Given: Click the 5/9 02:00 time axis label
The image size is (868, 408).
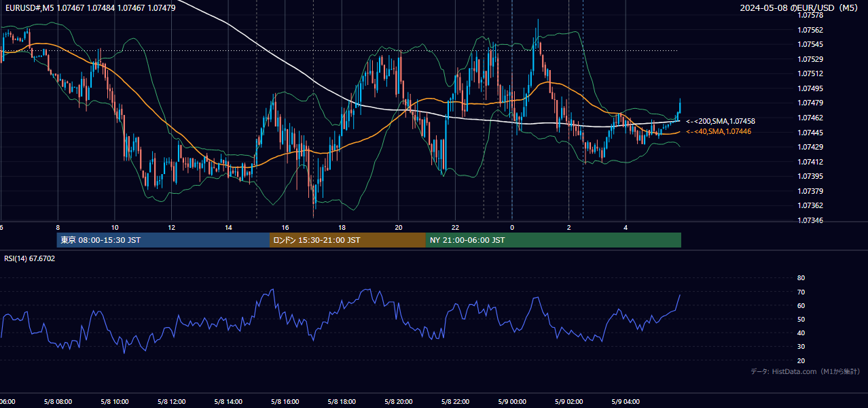Looking at the screenshot, I should click(568, 401).
